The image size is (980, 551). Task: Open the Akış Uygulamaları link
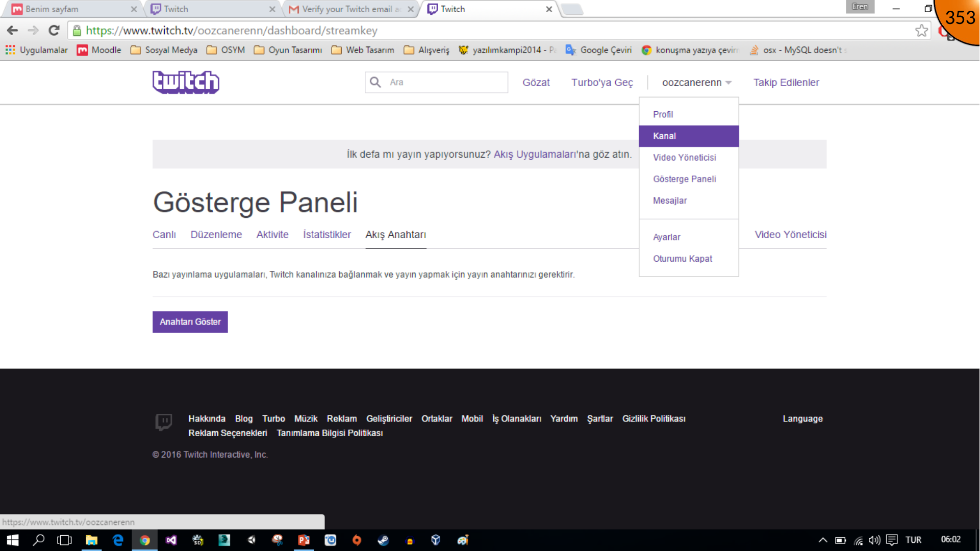535,155
